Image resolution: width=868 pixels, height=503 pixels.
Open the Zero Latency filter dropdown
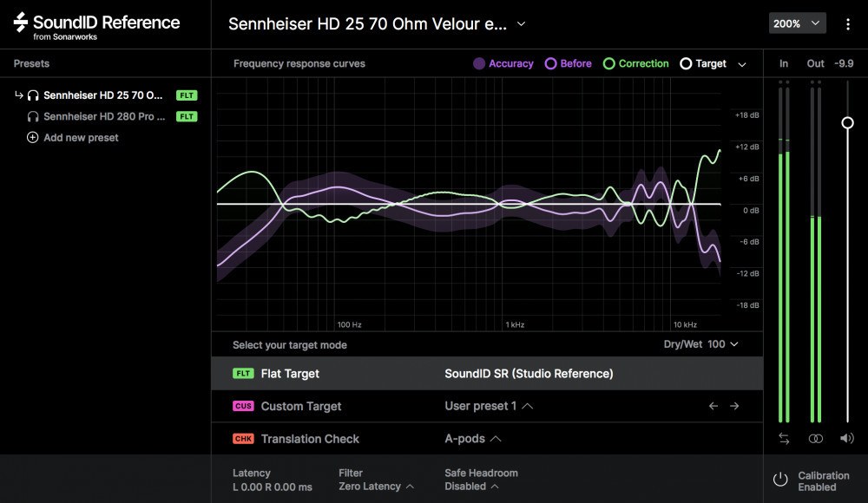[377, 487]
